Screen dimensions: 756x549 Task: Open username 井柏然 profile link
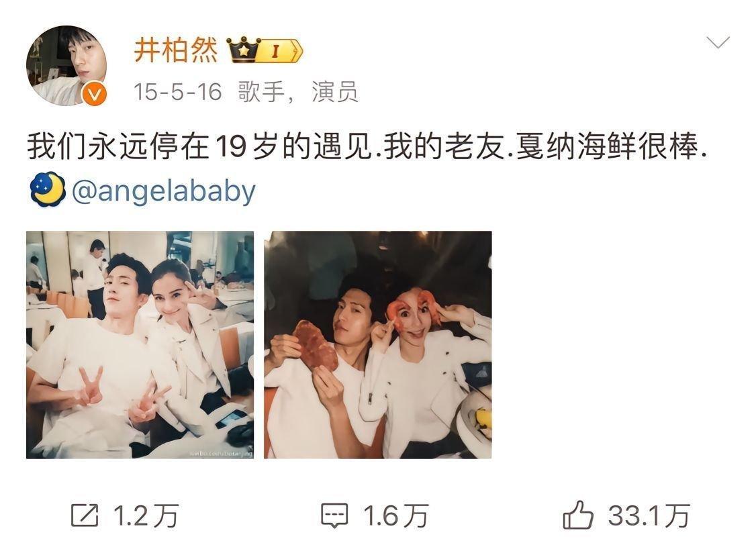tap(176, 50)
